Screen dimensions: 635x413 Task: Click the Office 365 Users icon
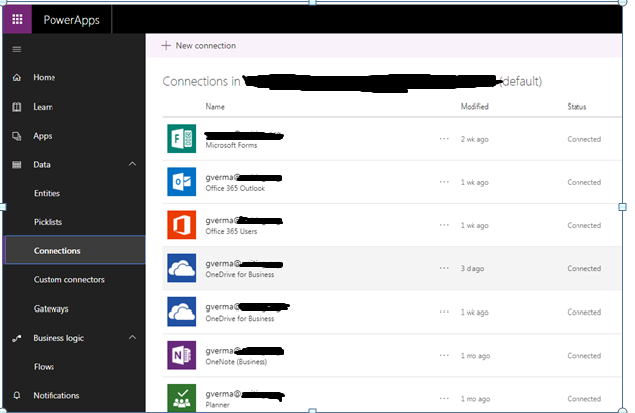(x=181, y=225)
